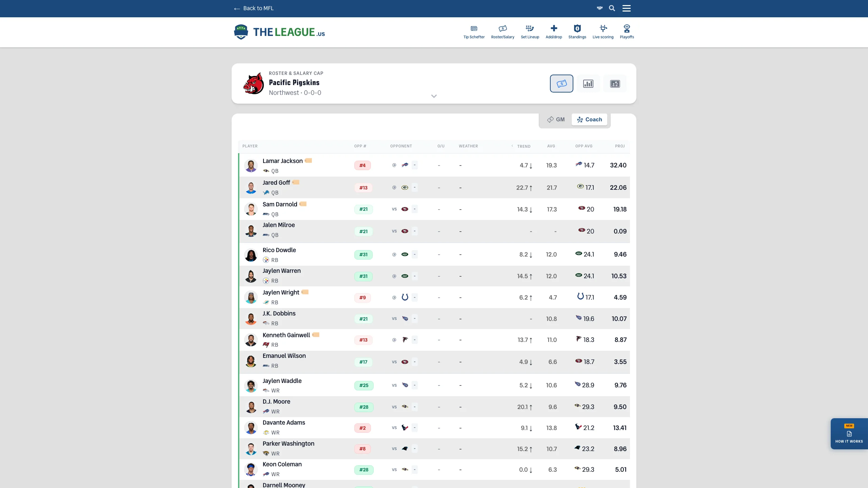The height and width of the screenshot is (488, 868).
Task: Click D.J. Moore's 29.3 opp avg
Action: point(588,407)
